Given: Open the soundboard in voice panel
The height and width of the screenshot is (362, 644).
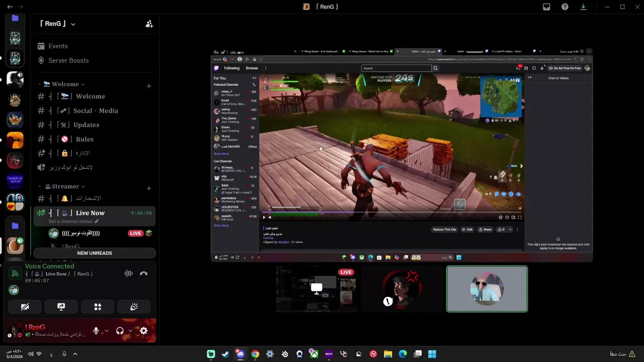Looking at the screenshot, I should [x=134, y=307].
